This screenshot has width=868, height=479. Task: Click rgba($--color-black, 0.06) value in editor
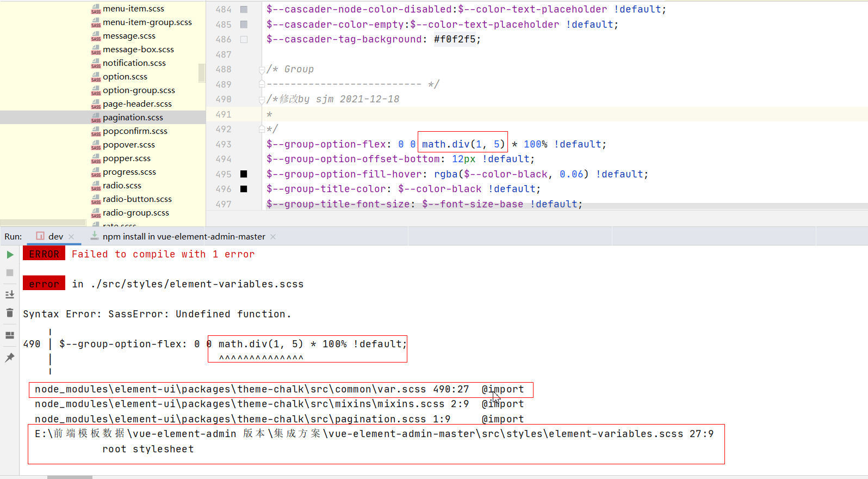click(511, 174)
